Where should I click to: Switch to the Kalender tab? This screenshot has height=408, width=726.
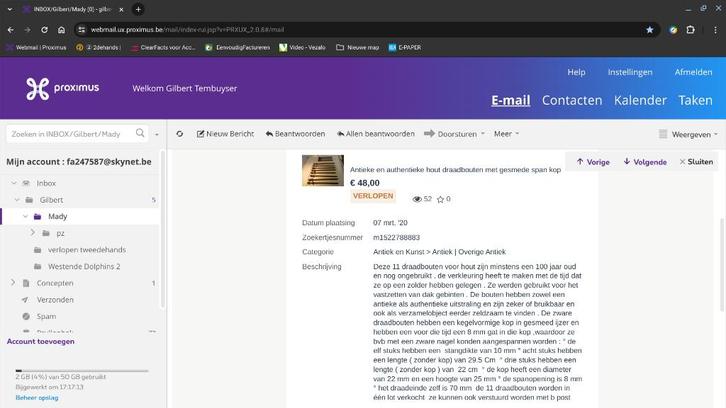(640, 100)
